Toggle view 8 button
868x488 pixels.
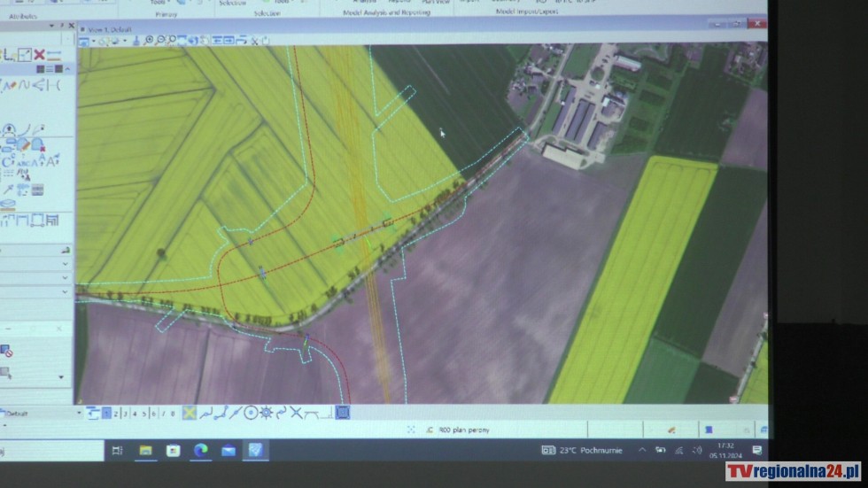[173, 414]
